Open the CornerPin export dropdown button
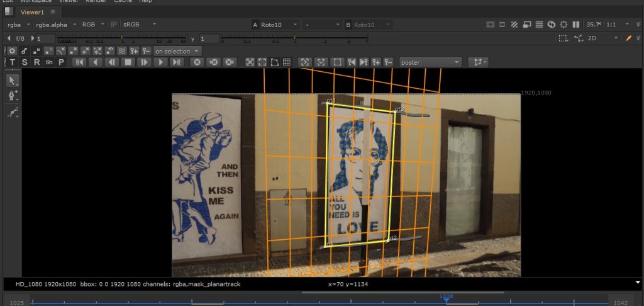This screenshot has width=644, height=306. (x=479, y=62)
